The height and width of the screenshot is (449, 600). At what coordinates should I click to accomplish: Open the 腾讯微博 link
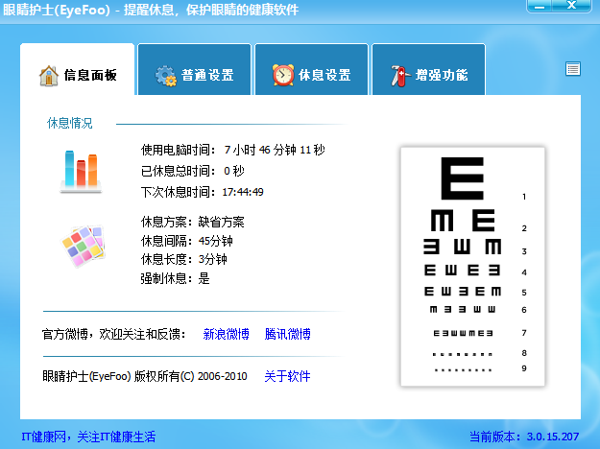(288, 334)
